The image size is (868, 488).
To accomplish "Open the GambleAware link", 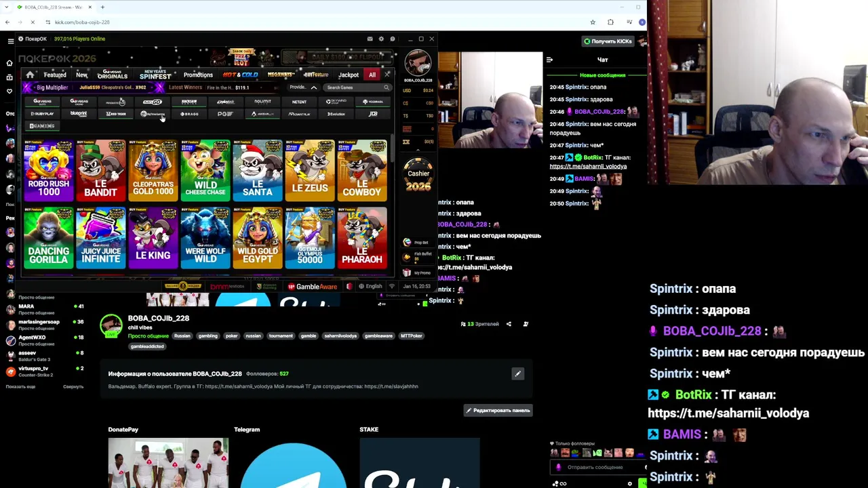I will (x=313, y=287).
